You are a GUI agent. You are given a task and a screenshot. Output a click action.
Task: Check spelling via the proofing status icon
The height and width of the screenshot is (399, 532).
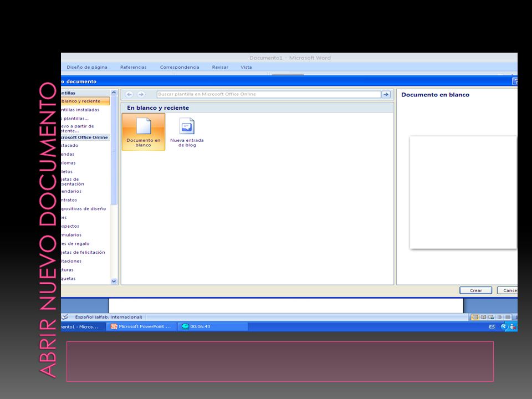click(x=64, y=317)
